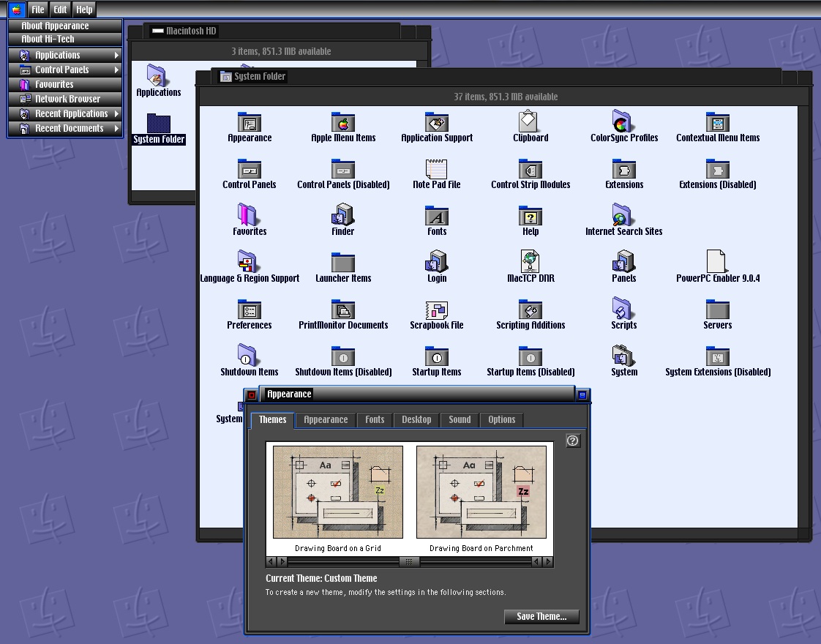Expand the Applications submenu
The image size is (821, 644).
[65, 55]
